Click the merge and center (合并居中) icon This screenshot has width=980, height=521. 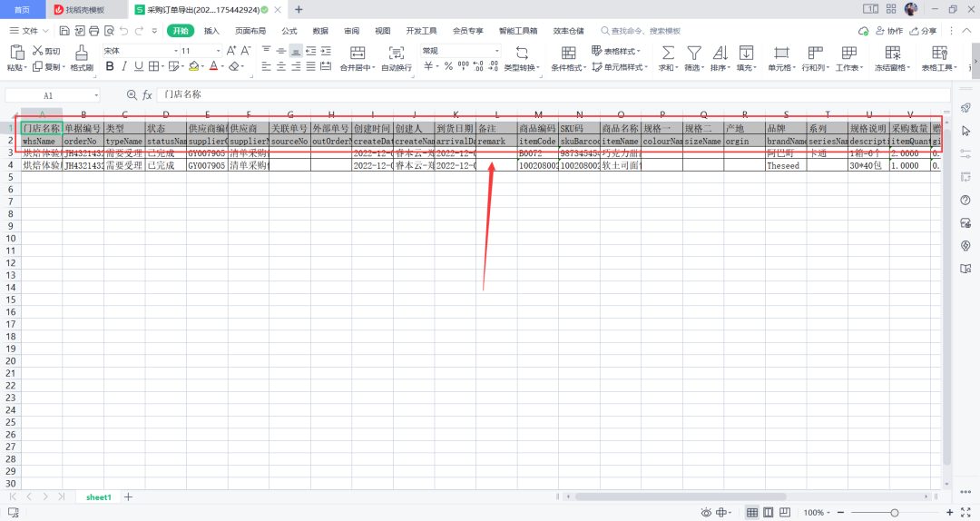pyautogui.click(x=358, y=53)
